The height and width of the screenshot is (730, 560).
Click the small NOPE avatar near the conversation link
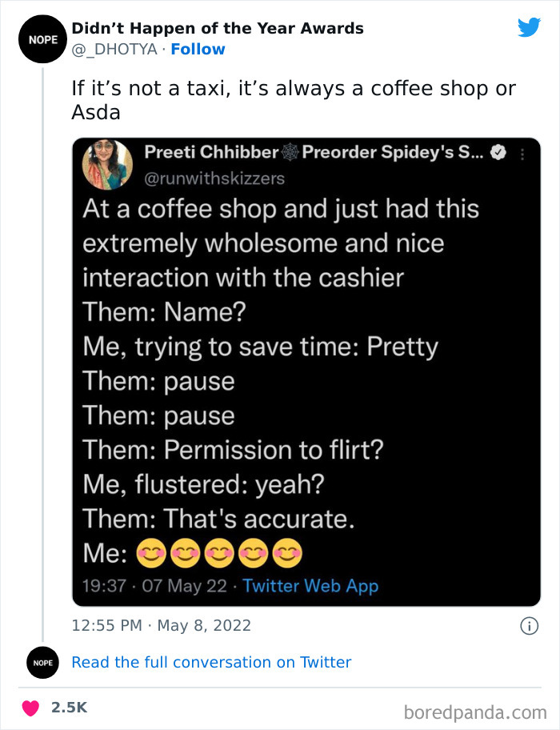tap(42, 663)
